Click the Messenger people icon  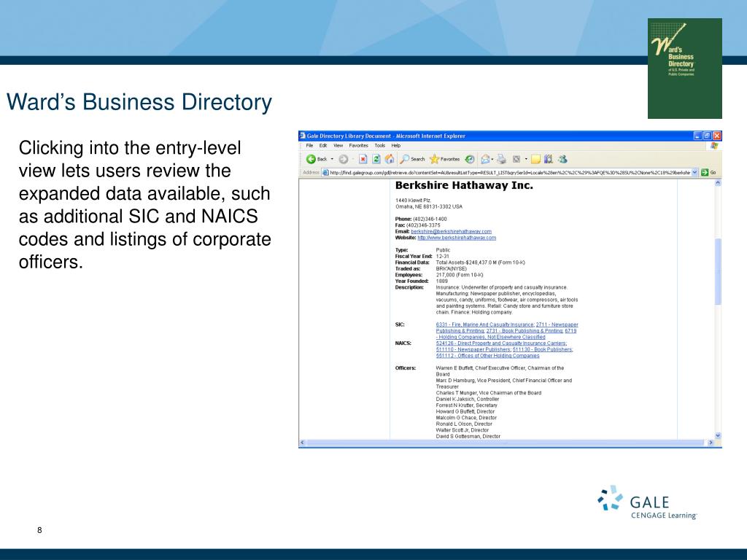[562, 159]
